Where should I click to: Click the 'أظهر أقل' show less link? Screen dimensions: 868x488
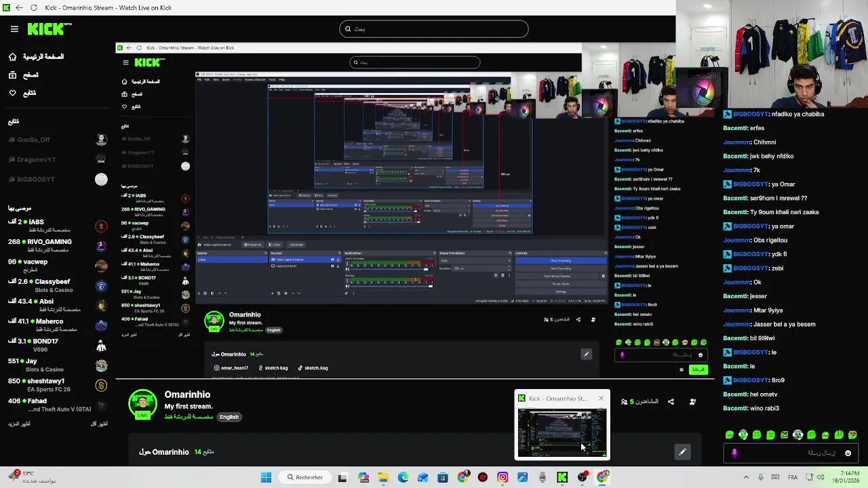[x=99, y=424]
